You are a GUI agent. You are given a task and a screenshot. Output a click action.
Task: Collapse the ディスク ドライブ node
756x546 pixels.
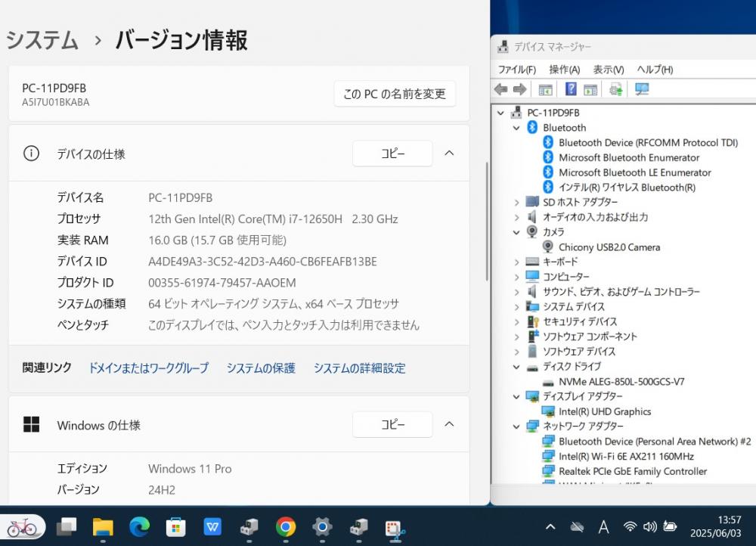[x=516, y=367]
